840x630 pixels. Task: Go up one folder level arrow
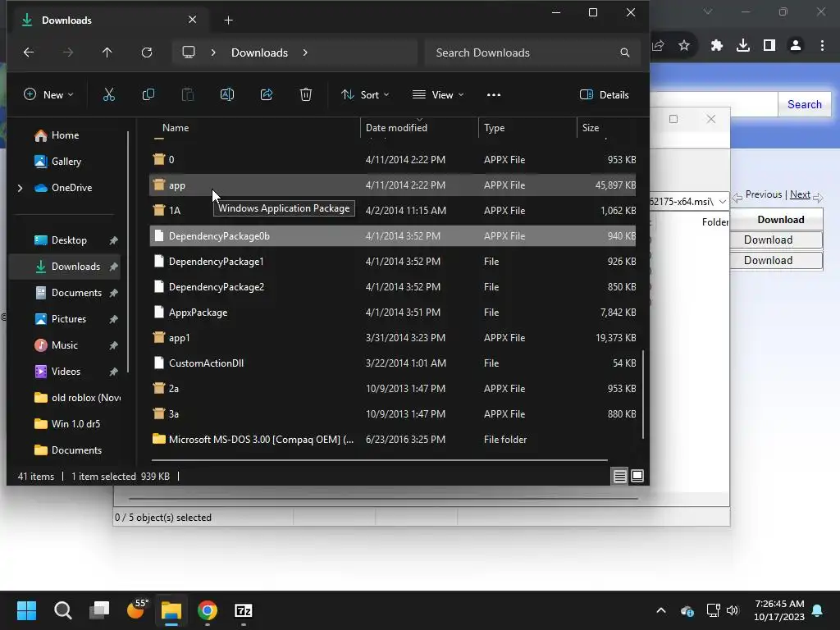[107, 52]
